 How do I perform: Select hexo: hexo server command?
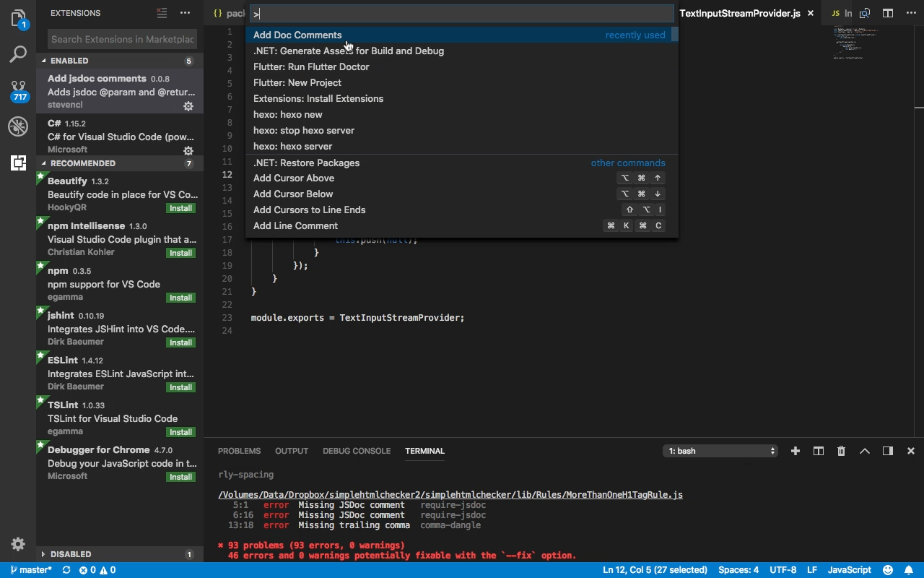[x=462, y=146]
